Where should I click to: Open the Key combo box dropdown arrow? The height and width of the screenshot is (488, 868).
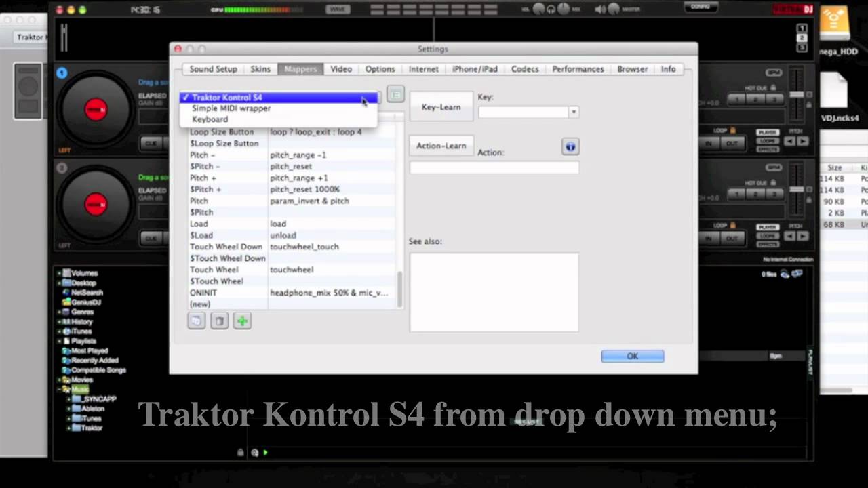[x=574, y=113]
